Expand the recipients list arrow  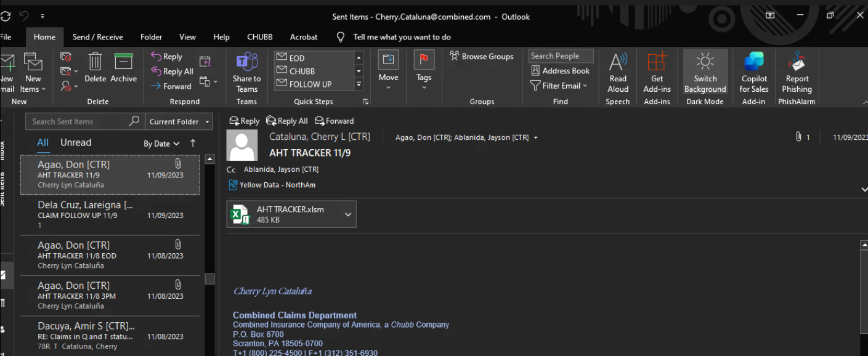point(536,137)
